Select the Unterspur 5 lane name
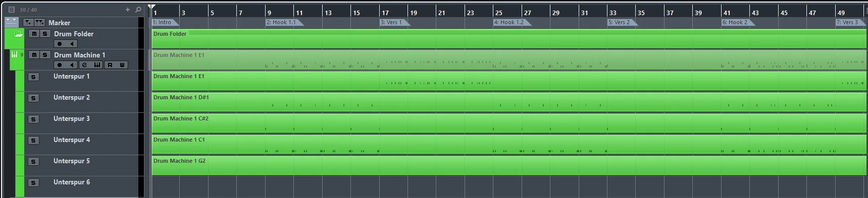Viewport: 868px width, 198px height. 72,161
